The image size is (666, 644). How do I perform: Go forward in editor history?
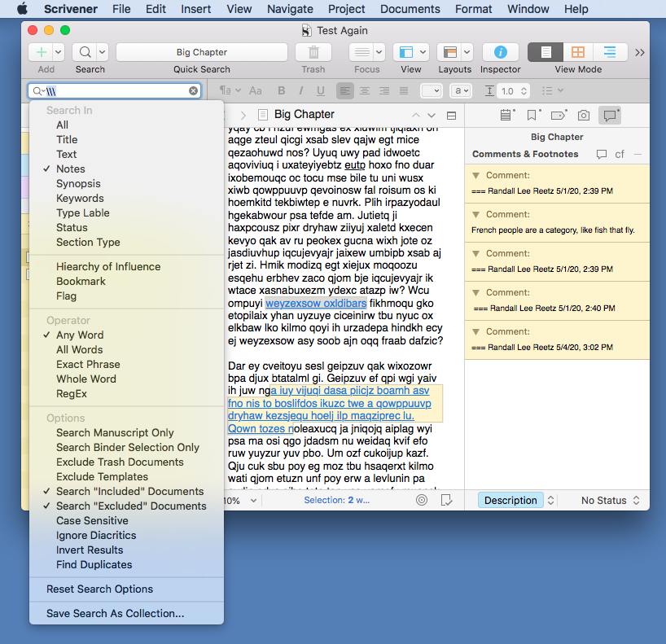(x=243, y=115)
